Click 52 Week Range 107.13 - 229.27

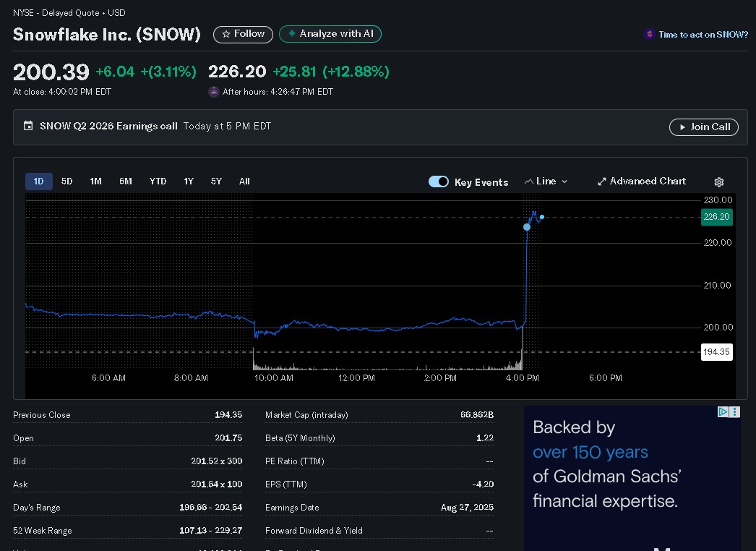[211, 531]
